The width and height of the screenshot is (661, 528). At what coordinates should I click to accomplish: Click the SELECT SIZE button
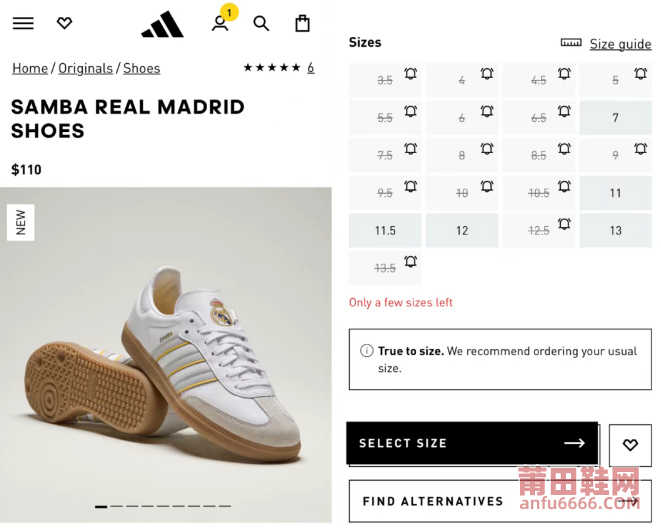tap(472, 443)
